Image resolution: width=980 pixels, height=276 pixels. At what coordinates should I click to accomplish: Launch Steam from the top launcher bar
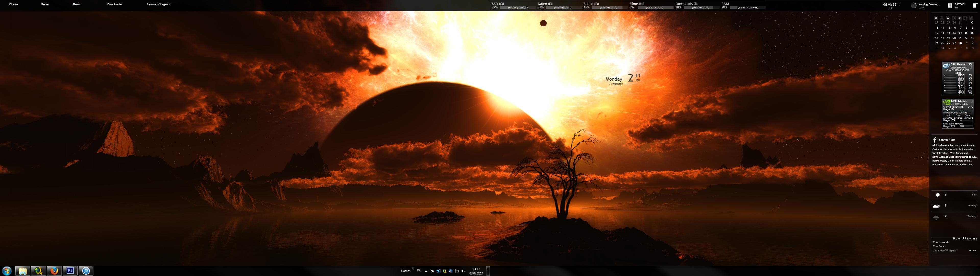tap(77, 5)
